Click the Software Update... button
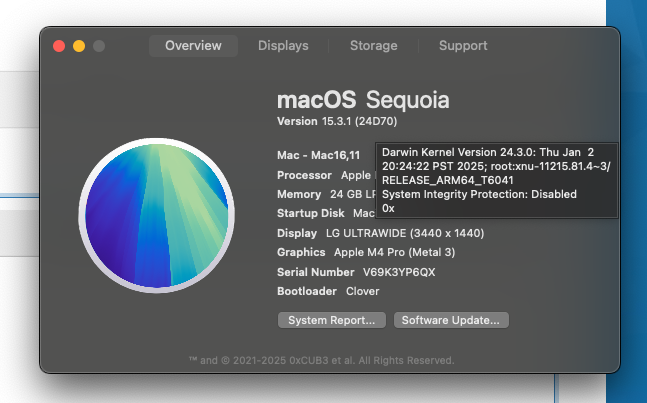The width and height of the screenshot is (647, 403). click(451, 320)
